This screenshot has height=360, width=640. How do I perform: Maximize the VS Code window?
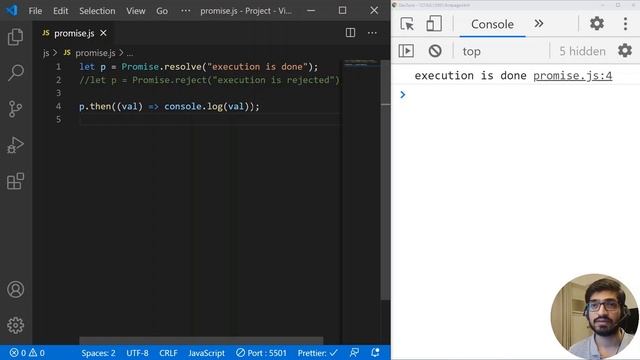[342, 11]
